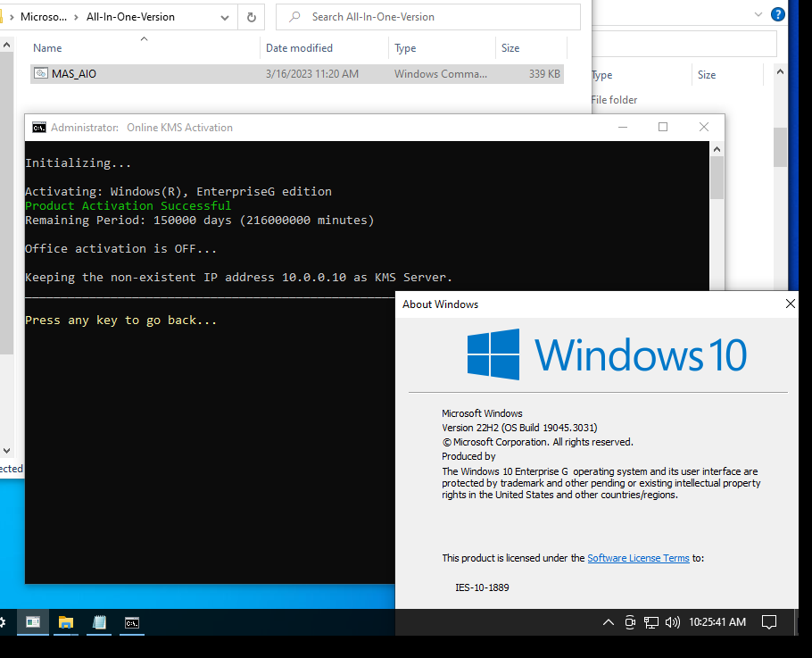Click settings gear icon on taskbar
The image size is (812, 658).
[3, 622]
